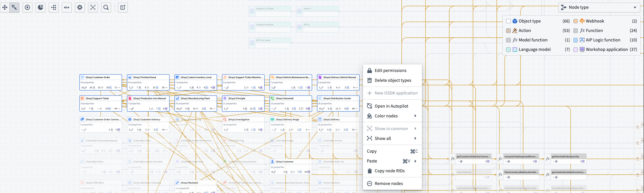Select Copy node RIDs menu entry
This screenshot has width=644, height=193.
coord(392,171)
